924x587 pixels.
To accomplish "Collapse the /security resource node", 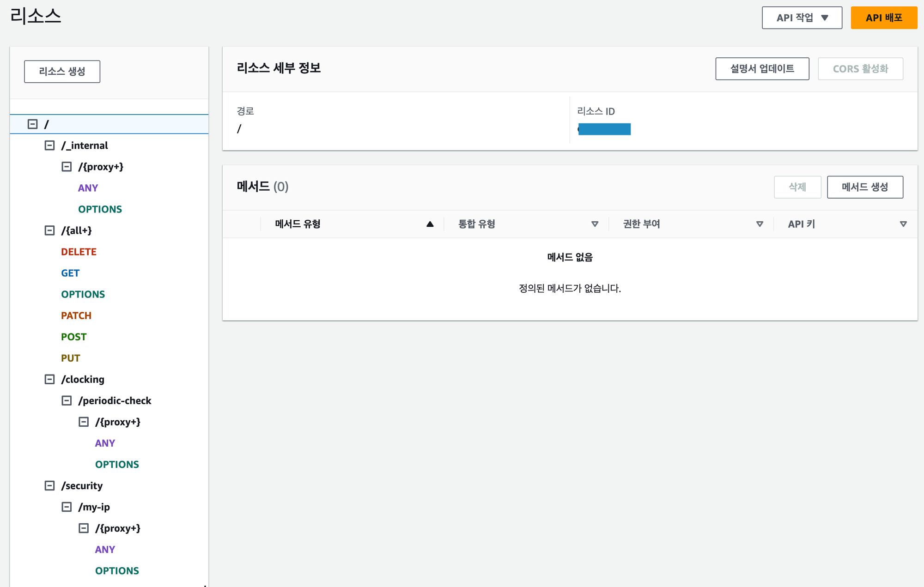I will 49,485.
